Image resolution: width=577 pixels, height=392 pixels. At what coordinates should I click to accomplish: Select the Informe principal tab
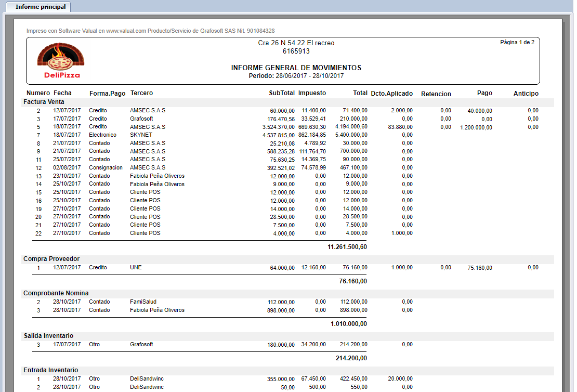point(41,7)
